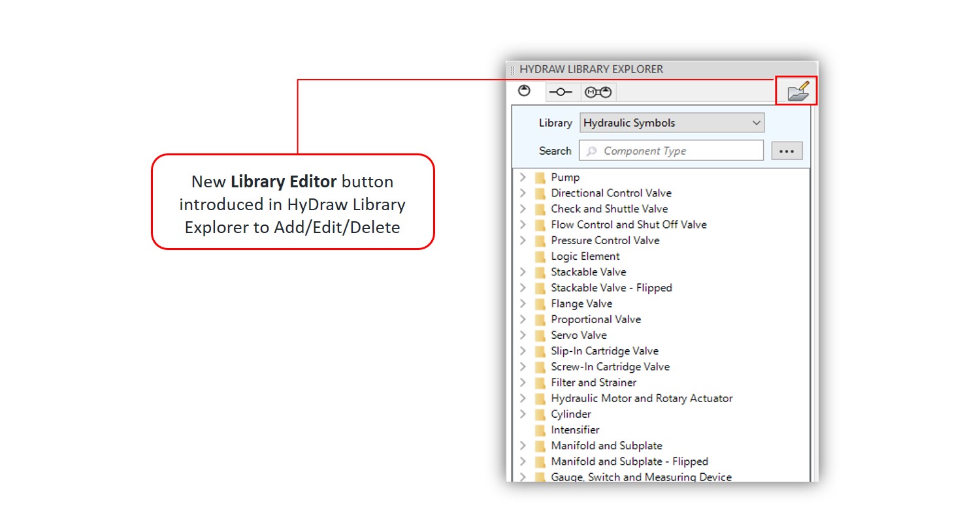Viewport: 980px width, 515px height.
Task: Expand the Cylinder folder
Action: [522, 414]
